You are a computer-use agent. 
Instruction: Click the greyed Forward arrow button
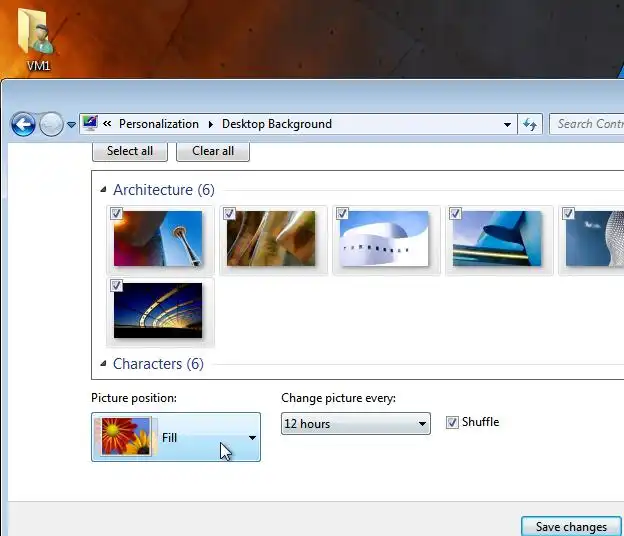(51, 124)
